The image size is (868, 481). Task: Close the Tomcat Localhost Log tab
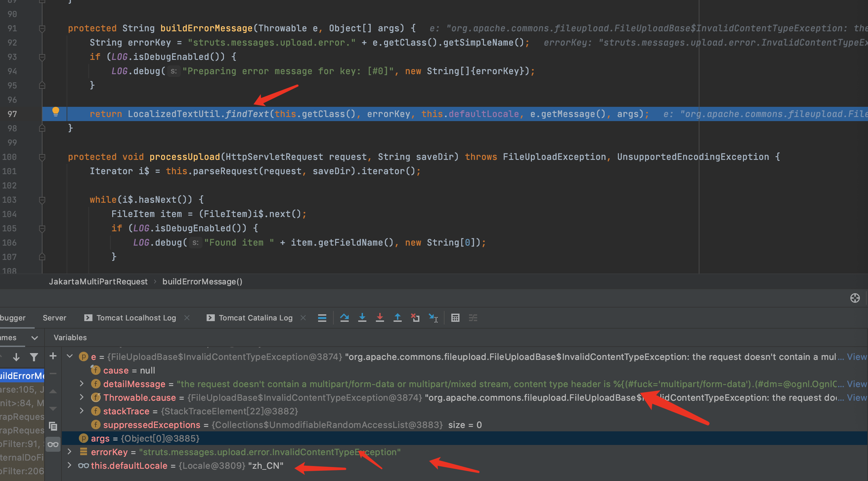point(187,318)
